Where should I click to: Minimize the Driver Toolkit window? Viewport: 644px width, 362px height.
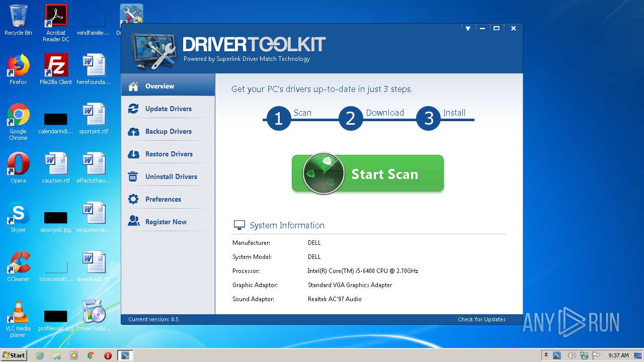tap(482, 29)
